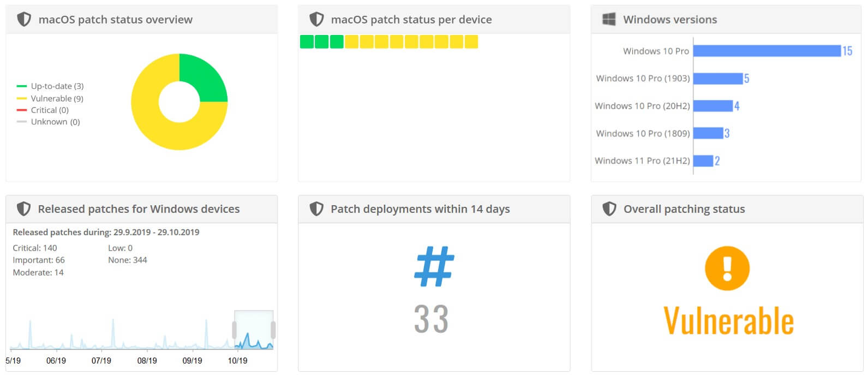Select the first yellow device status square
This screenshot has height=375, width=868.
[x=352, y=41]
